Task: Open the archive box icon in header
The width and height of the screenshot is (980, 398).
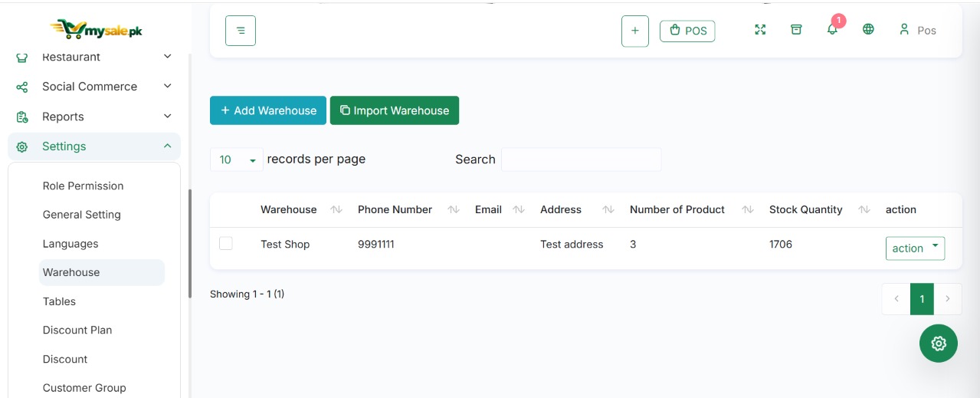Action: click(x=796, y=30)
